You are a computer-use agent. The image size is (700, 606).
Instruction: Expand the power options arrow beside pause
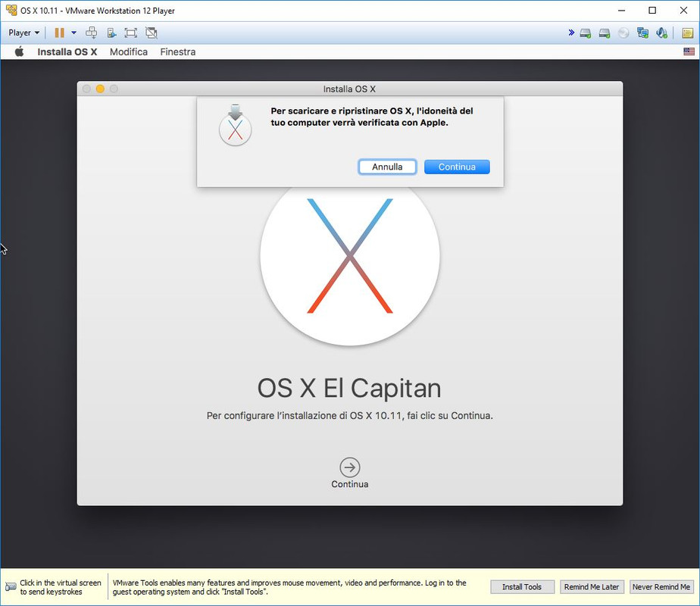tap(73, 33)
